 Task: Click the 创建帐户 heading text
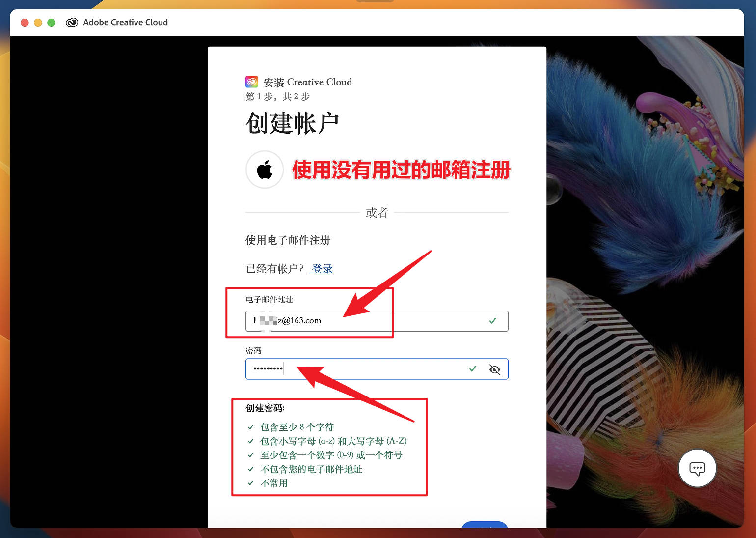[x=293, y=123]
